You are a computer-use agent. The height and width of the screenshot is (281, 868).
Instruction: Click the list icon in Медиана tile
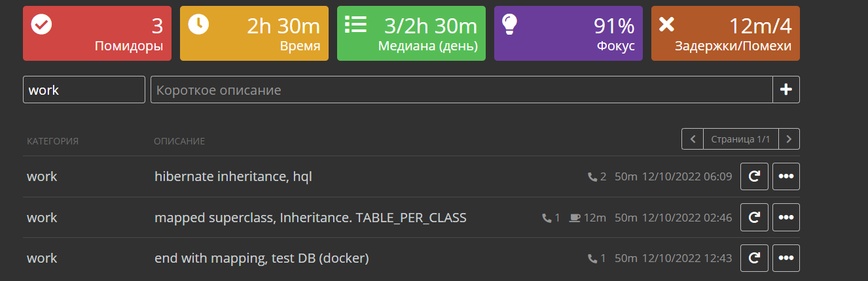tap(355, 24)
